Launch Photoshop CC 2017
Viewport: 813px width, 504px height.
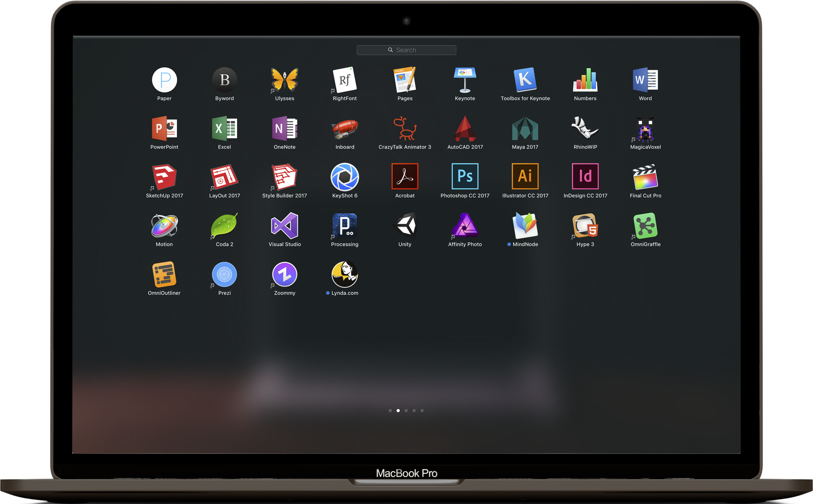point(465,177)
